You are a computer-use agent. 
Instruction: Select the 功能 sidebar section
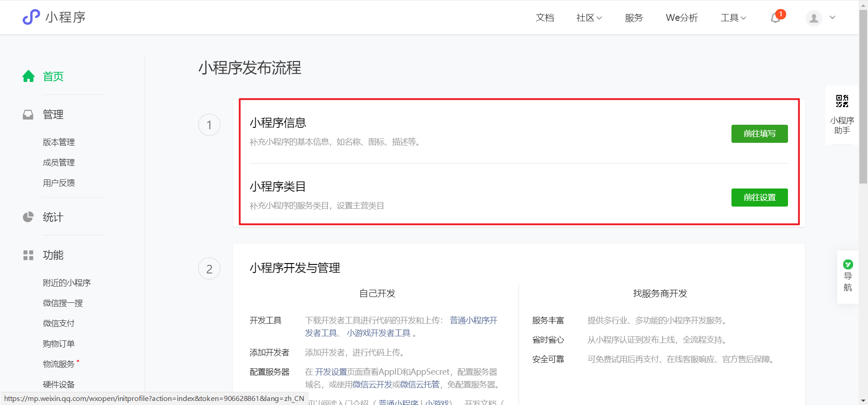pos(53,255)
